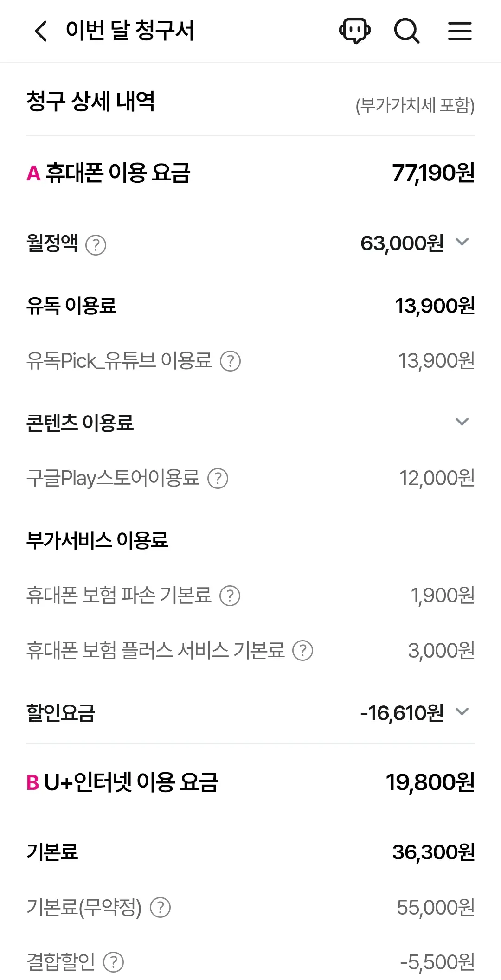Show help for 구글Play스토어이용료
Viewport: 501px width, 980px height.
point(218,479)
